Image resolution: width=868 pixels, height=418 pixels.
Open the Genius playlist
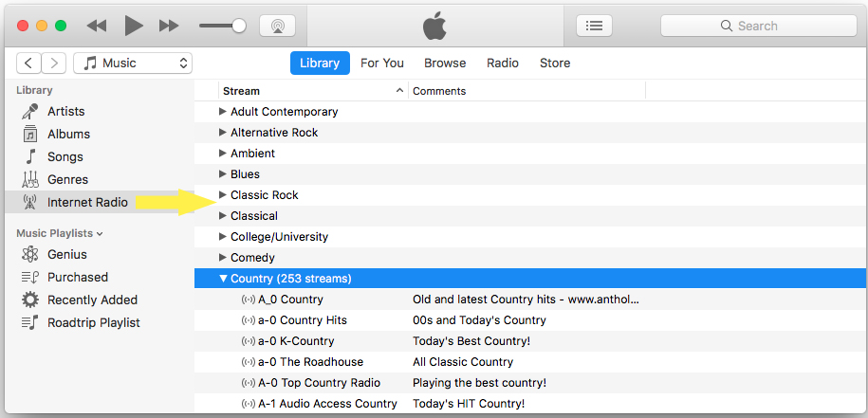tap(100, 254)
